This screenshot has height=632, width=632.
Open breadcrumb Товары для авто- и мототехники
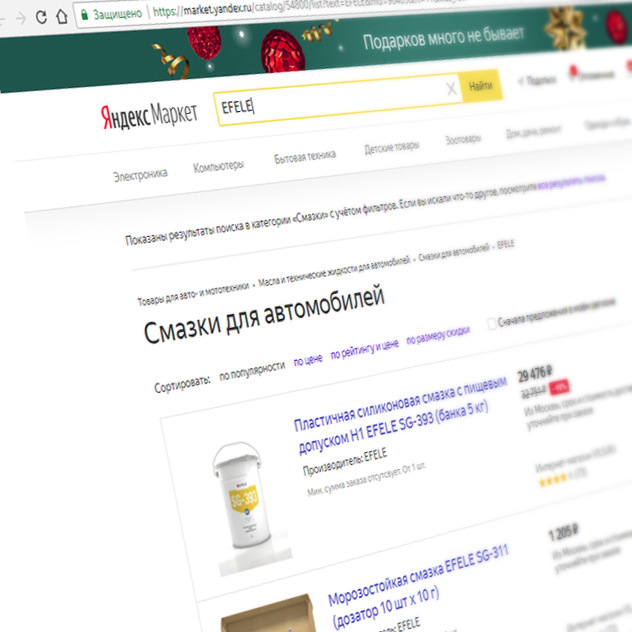pyautogui.click(x=193, y=294)
